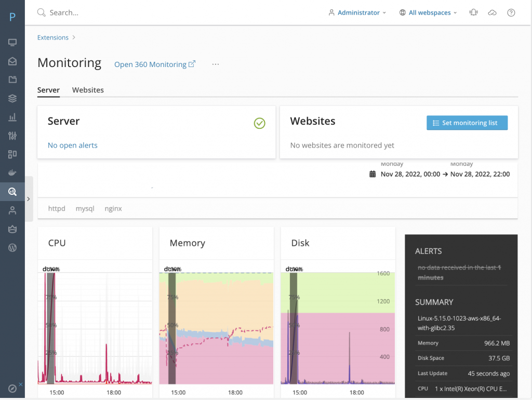The height and width of the screenshot is (400, 532).
Task: Open 360 Monitoring external link
Action: (155, 64)
